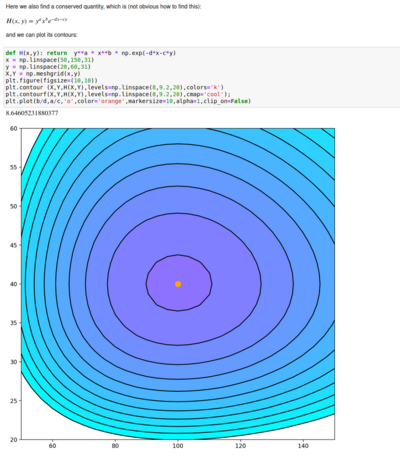
Task: Click the y = np.linspace(20,60,31) line
Action: click(x=48, y=67)
